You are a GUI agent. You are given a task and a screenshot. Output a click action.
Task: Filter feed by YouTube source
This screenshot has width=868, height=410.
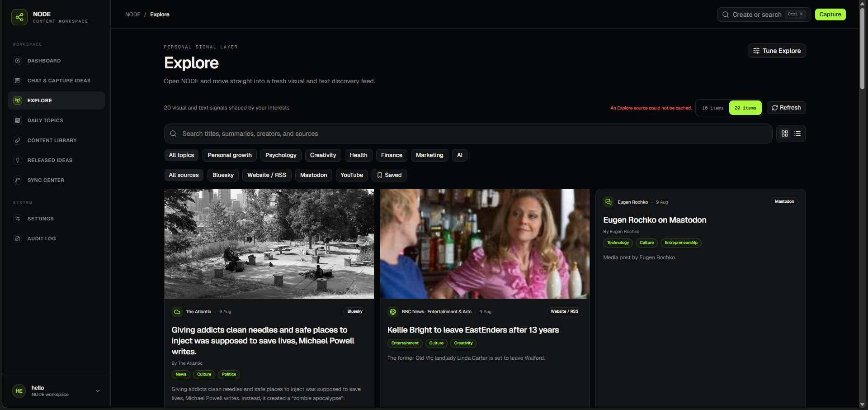352,175
